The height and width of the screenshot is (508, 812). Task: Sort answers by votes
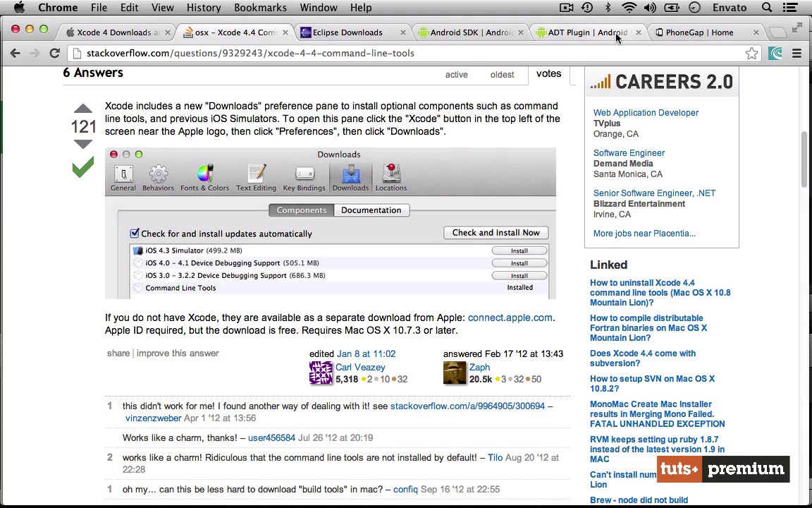(x=548, y=73)
